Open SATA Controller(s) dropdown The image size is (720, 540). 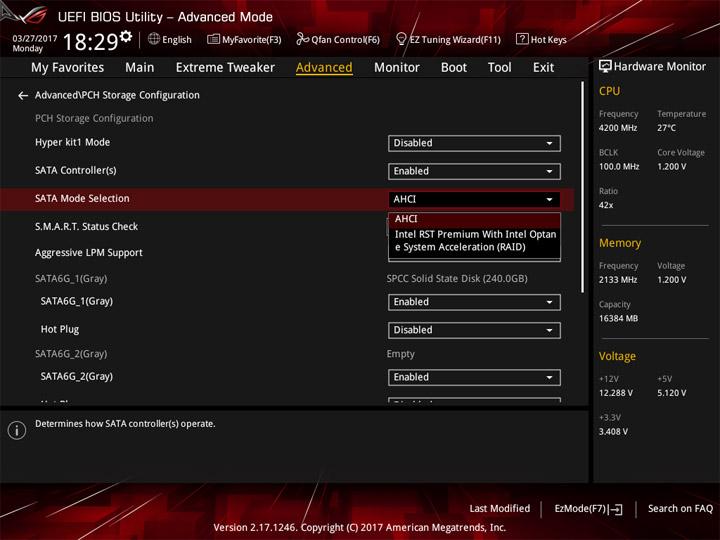click(474, 171)
